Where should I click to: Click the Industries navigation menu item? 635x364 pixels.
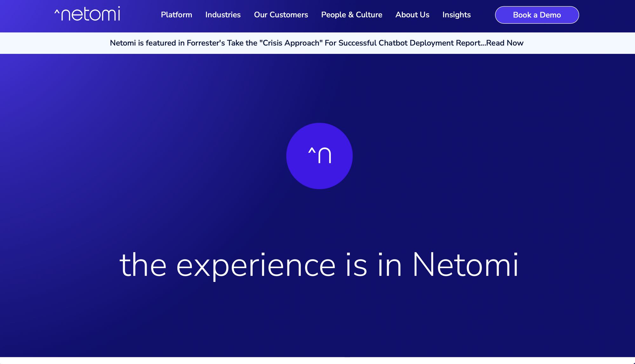[x=223, y=15]
